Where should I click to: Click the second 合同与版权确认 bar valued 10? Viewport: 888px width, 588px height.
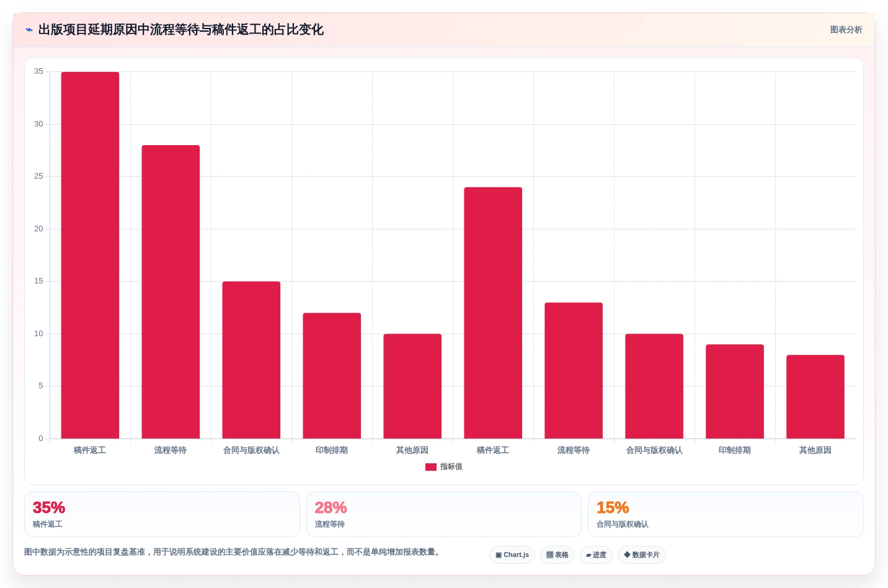[654, 386]
